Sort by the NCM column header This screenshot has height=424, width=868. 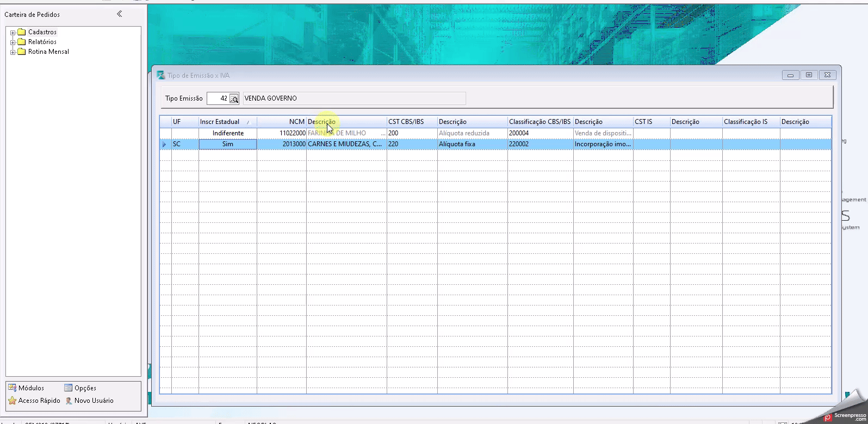282,122
